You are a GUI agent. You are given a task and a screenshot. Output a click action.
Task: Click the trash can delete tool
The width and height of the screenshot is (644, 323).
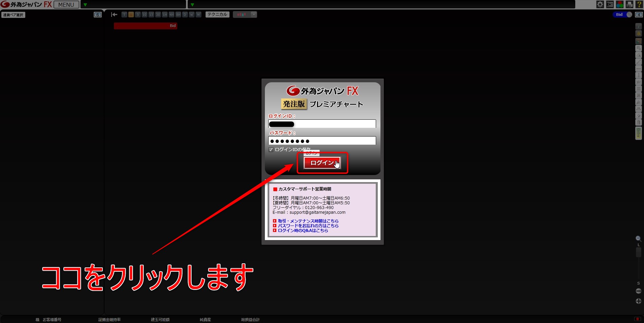[x=638, y=122]
